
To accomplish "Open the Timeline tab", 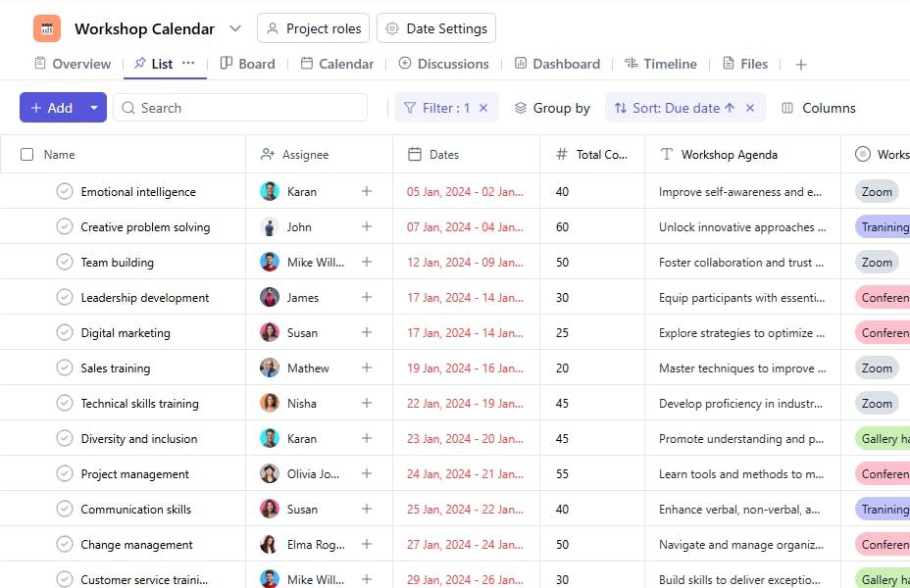I will (x=660, y=64).
